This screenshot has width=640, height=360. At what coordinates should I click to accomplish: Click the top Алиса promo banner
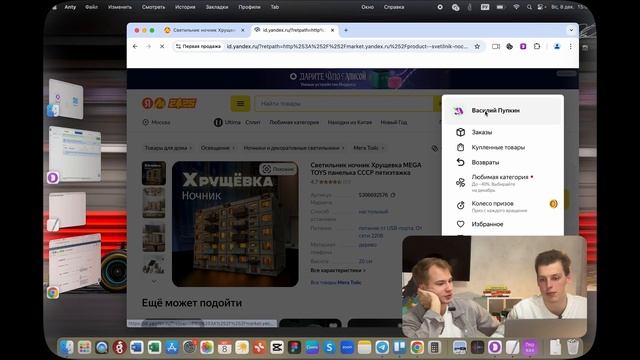(353, 79)
